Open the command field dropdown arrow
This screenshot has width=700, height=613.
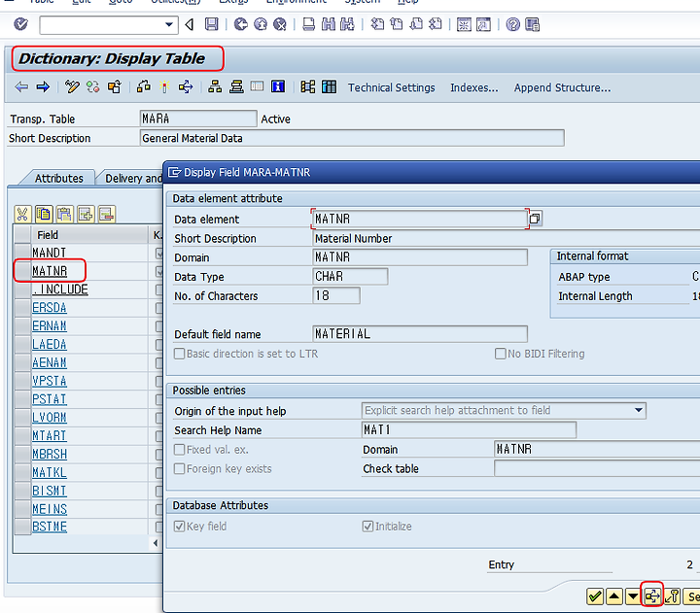coord(169,24)
